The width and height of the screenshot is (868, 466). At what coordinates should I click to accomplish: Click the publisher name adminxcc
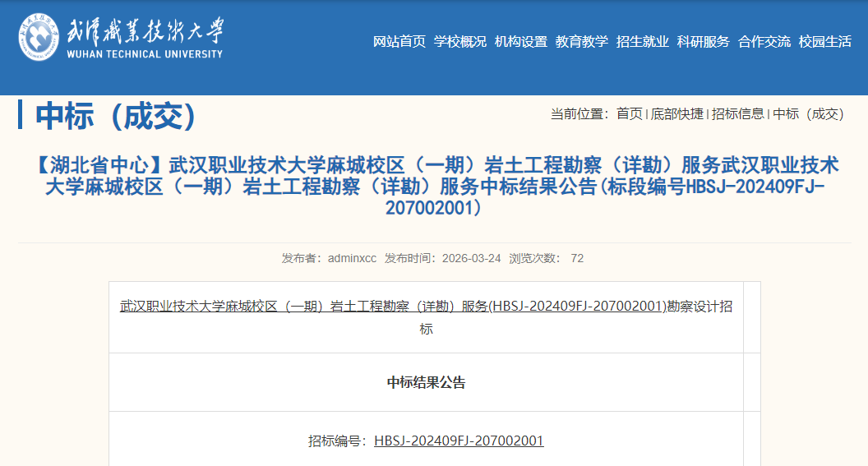click(x=352, y=258)
